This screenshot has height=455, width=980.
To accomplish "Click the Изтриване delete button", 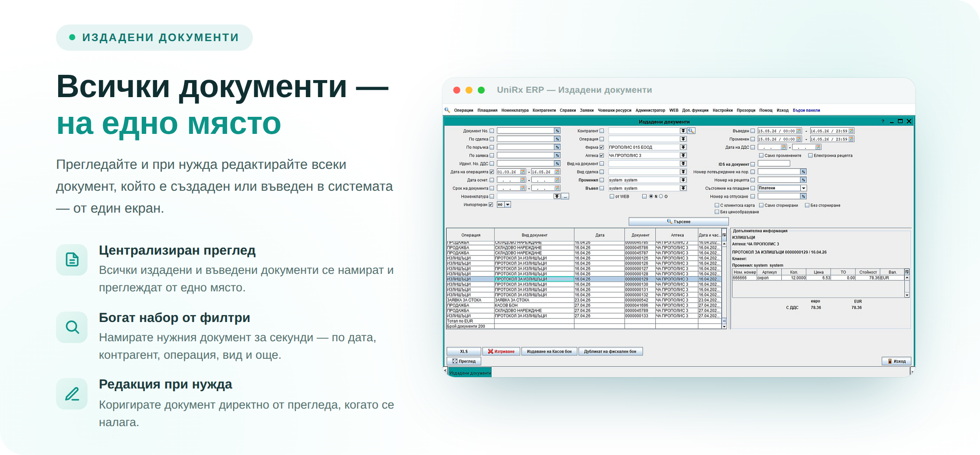I will point(501,351).
